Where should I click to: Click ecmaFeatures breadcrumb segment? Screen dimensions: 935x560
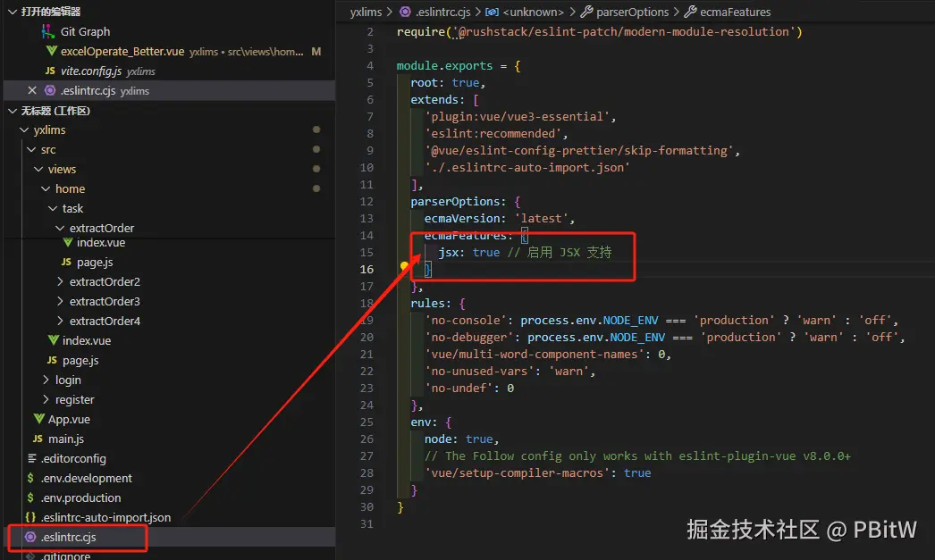click(736, 12)
